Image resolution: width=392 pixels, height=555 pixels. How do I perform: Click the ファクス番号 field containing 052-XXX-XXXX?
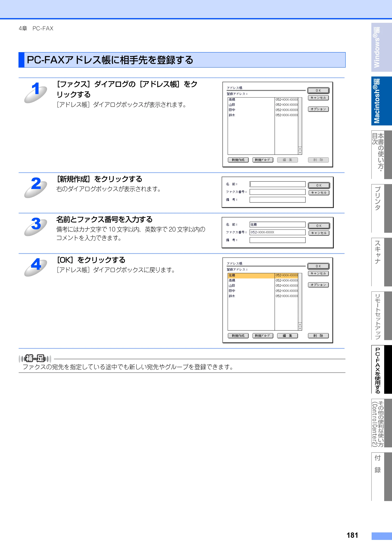[x=278, y=232]
